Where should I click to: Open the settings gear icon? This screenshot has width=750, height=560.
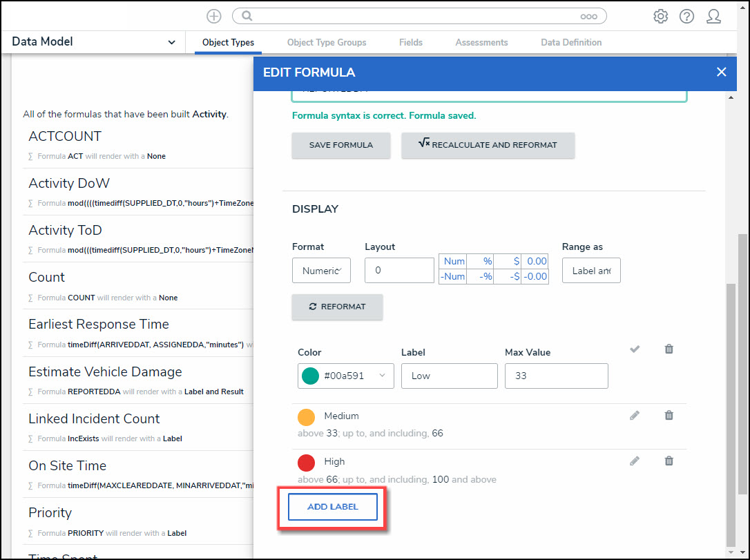tap(660, 17)
